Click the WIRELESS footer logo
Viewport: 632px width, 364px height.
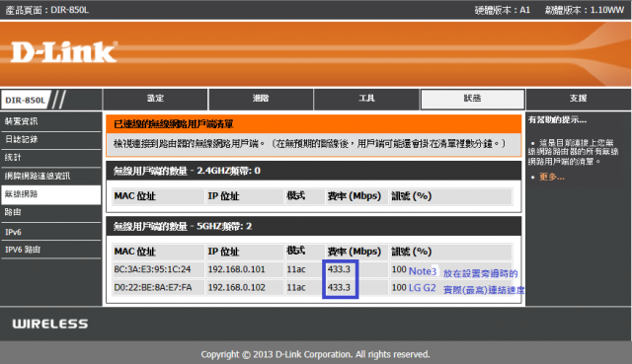point(50,324)
